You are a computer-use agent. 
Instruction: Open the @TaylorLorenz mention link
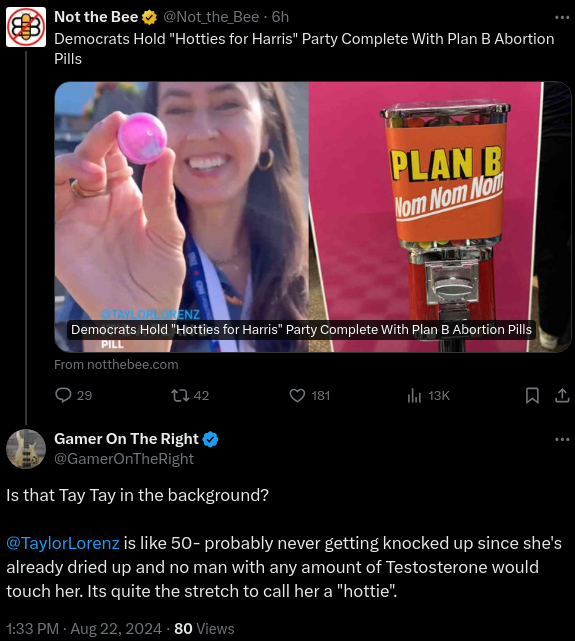(63, 543)
